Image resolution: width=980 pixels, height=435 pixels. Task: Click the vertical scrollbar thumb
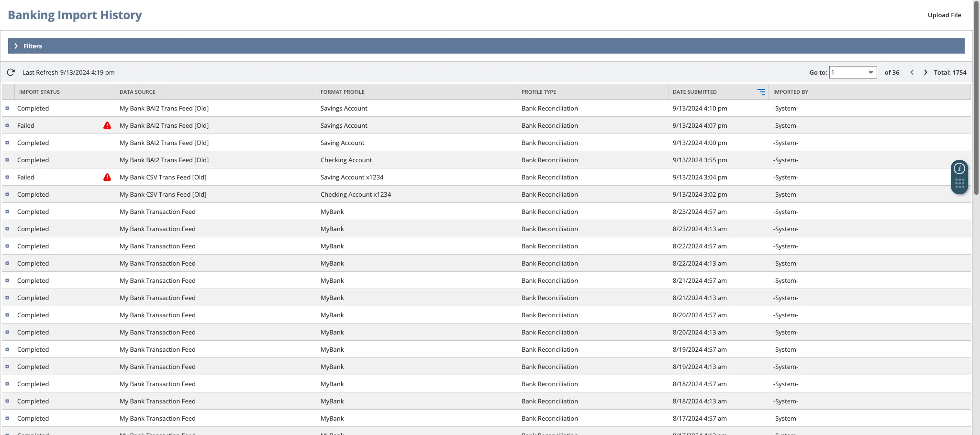coord(976,96)
